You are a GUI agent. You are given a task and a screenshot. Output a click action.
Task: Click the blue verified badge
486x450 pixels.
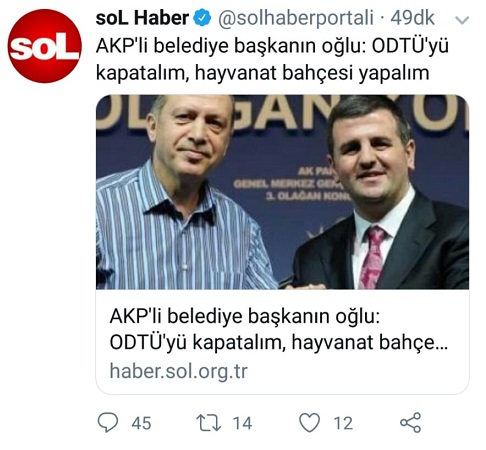[202, 18]
